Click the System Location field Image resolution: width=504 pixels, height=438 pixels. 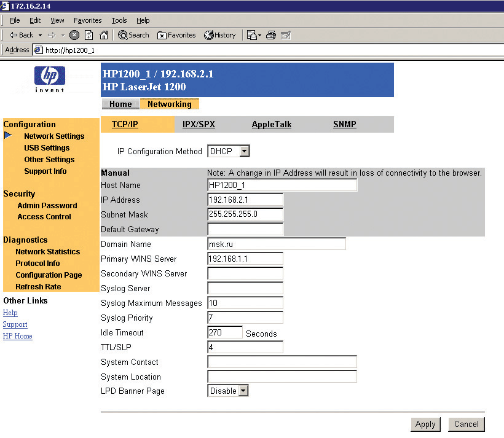click(x=282, y=377)
